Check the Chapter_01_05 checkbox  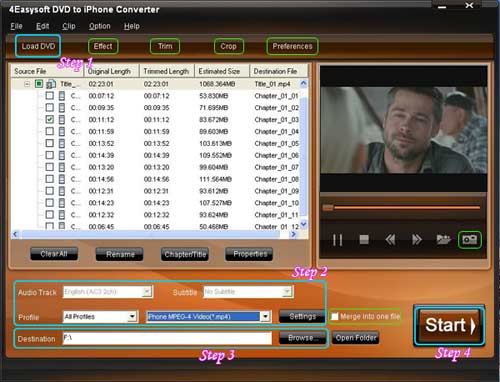pyautogui.click(x=50, y=143)
